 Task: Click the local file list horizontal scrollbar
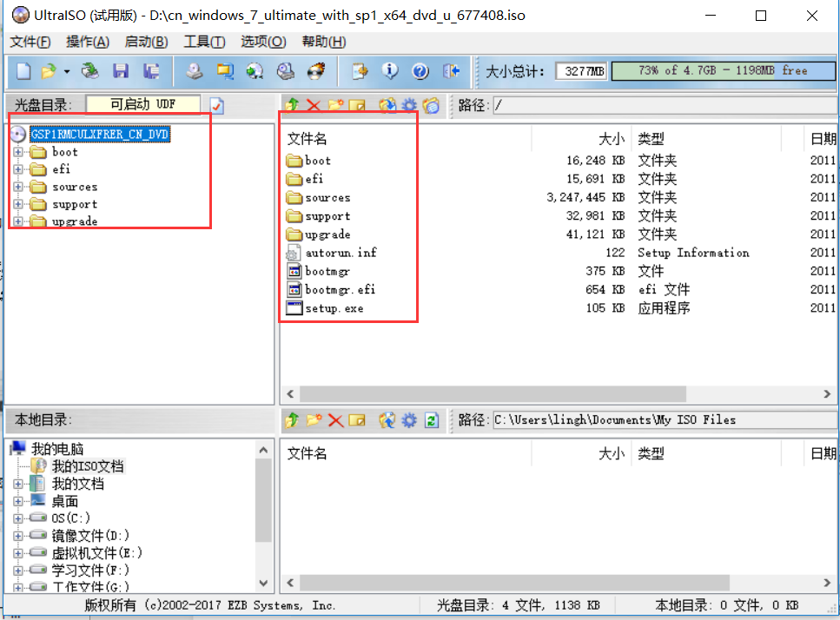pos(514,583)
